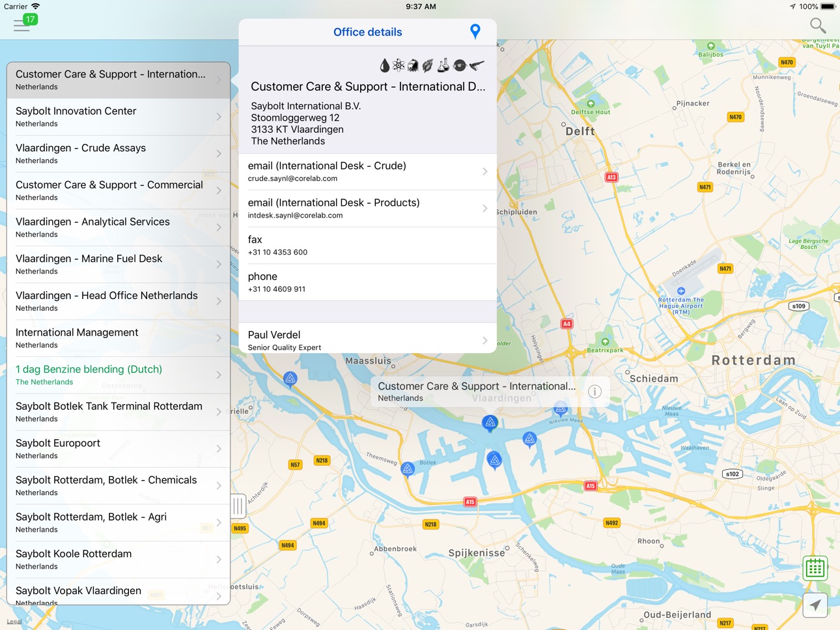
Task: Tap the measuring tape service icon
Action: tap(460, 65)
